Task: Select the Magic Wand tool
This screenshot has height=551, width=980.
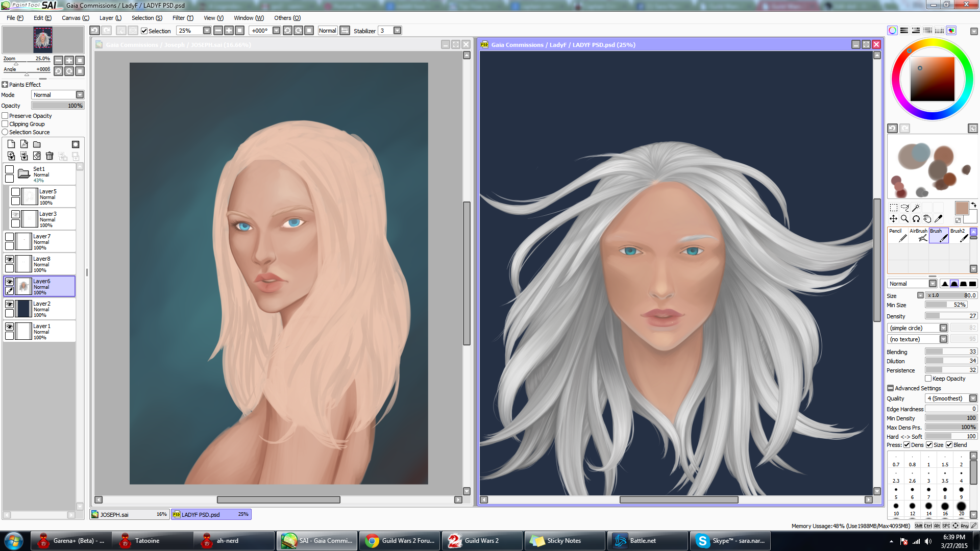Action: [916, 208]
